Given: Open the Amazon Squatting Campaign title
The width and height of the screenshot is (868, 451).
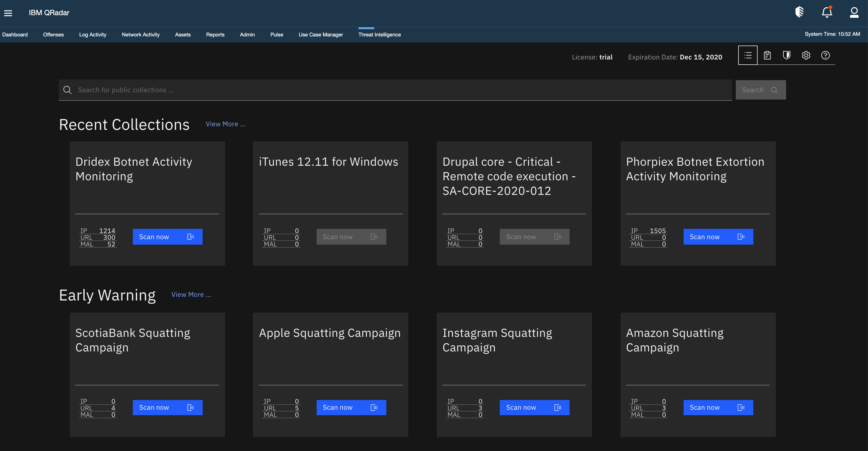Looking at the screenshot, I should point(675,340).
